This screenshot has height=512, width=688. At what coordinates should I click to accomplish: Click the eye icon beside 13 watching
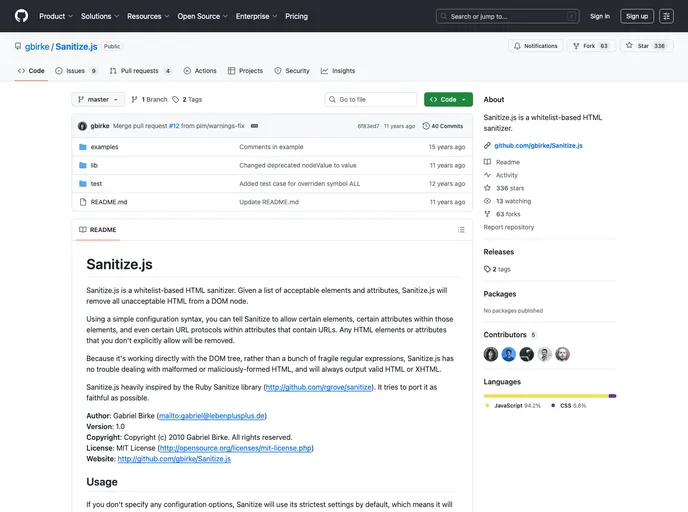(487, 201)
